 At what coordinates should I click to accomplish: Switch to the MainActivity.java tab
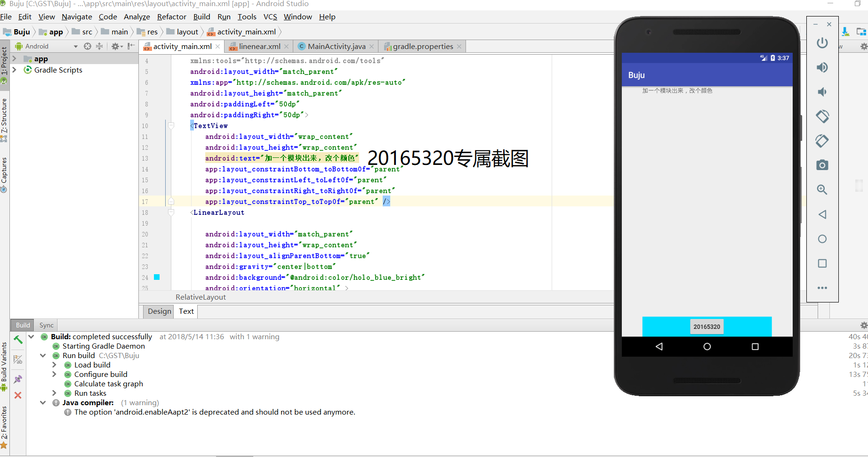point(336,46)
